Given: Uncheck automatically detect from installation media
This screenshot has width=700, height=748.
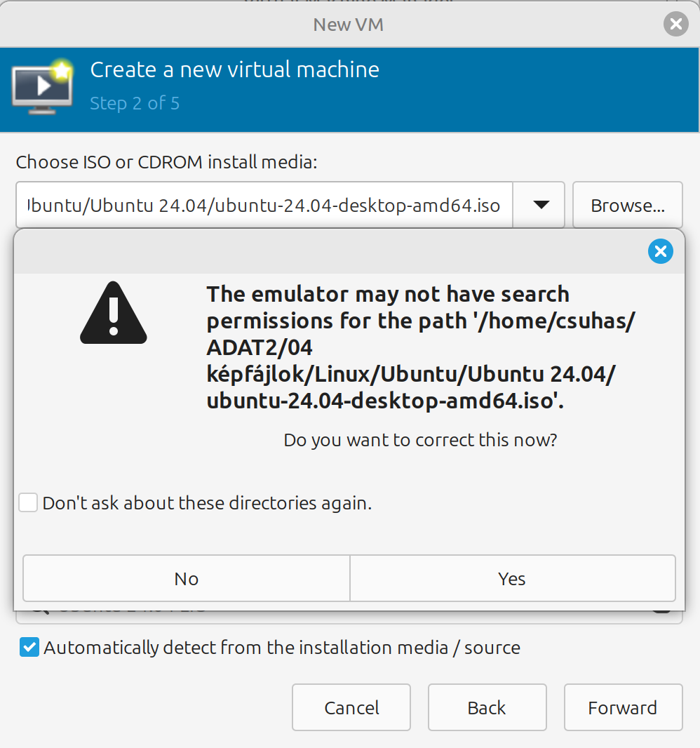Looking at the screenshot, I should 29,648.
